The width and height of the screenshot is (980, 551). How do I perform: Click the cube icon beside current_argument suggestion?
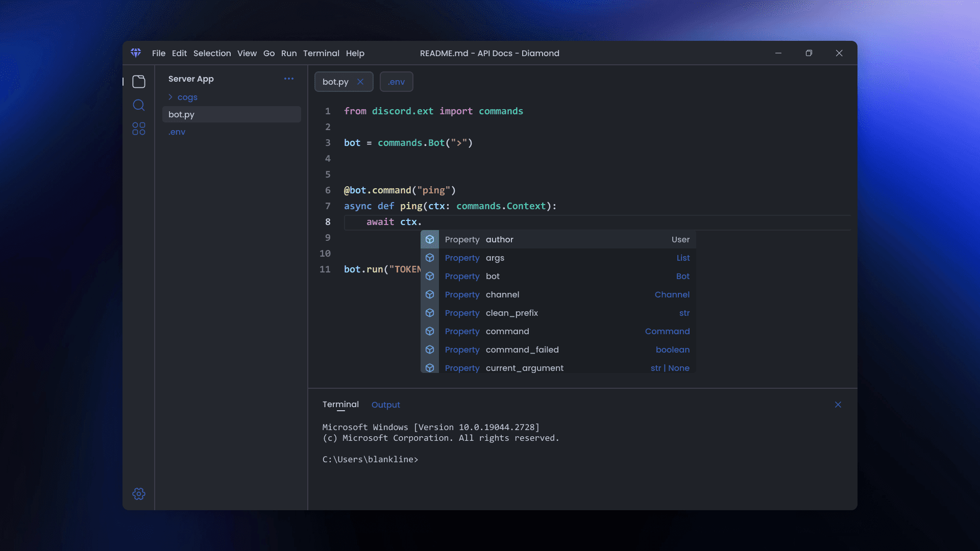click(430, 367)
